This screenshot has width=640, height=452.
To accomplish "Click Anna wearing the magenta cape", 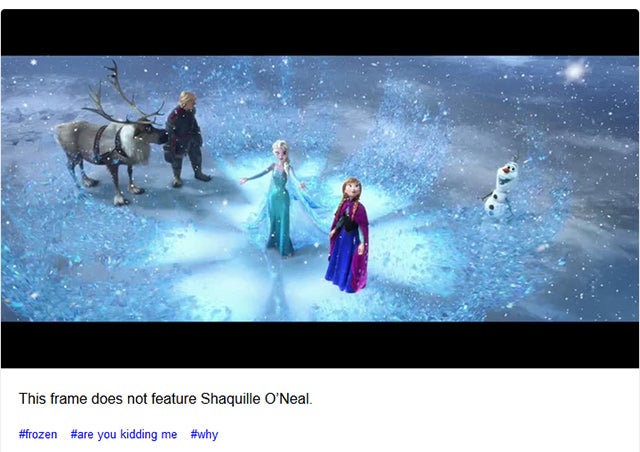I will coord(348,235).
